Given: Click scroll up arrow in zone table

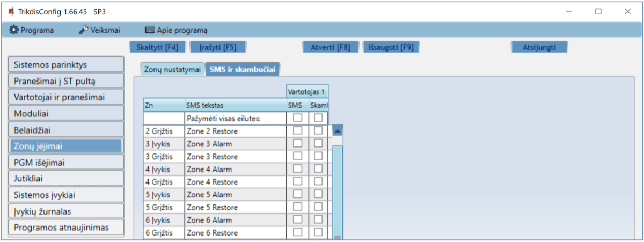Looking at the screenshot, I should [x=338, y=131].
